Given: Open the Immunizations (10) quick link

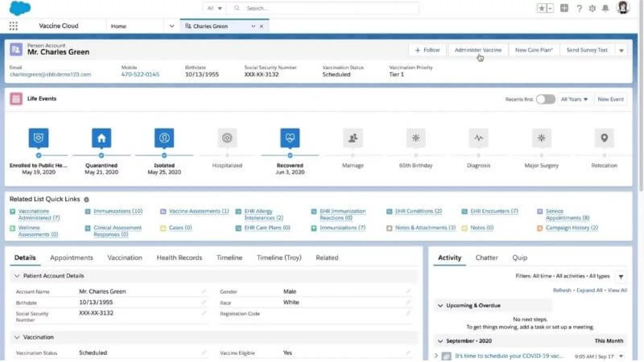Looking at the screenshot, I should point(118,211).
